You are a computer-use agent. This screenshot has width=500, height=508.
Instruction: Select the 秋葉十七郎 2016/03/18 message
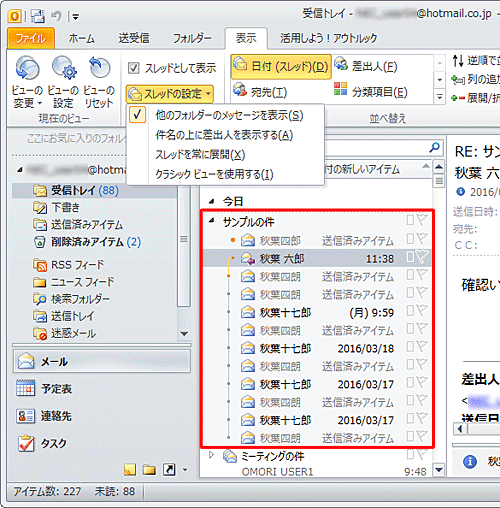pyautogui.click(x=317, y=349)
